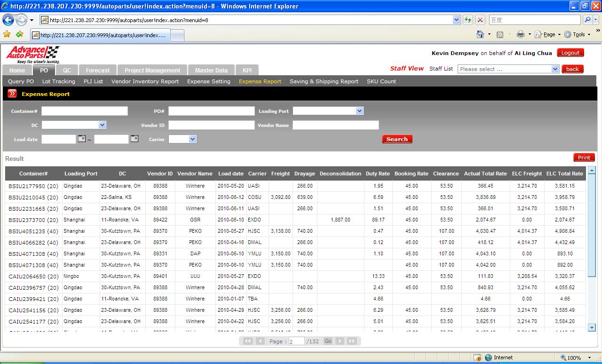
Task: Open the second Load date calendar picker
Action: pyautogui.click(x=135, y=139)
